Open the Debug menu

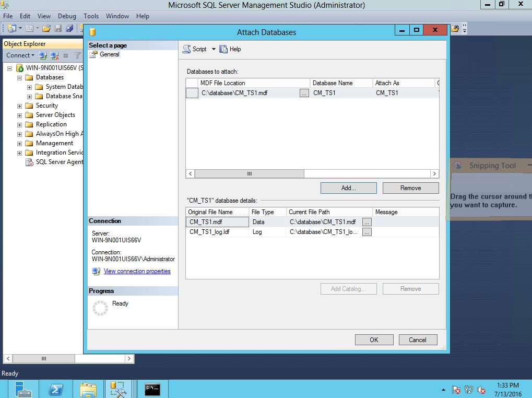click(67, 16)
